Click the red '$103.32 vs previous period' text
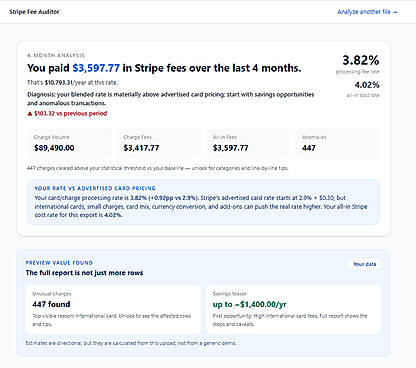Screen dimensions: 416x368 click(x=71, y=114)
